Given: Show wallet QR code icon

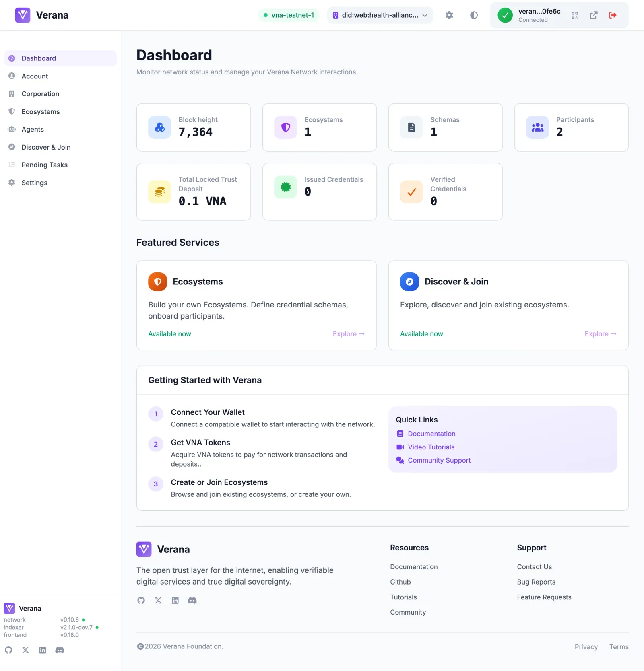Looking at the screenshot, I should click(x=575, y=15).
